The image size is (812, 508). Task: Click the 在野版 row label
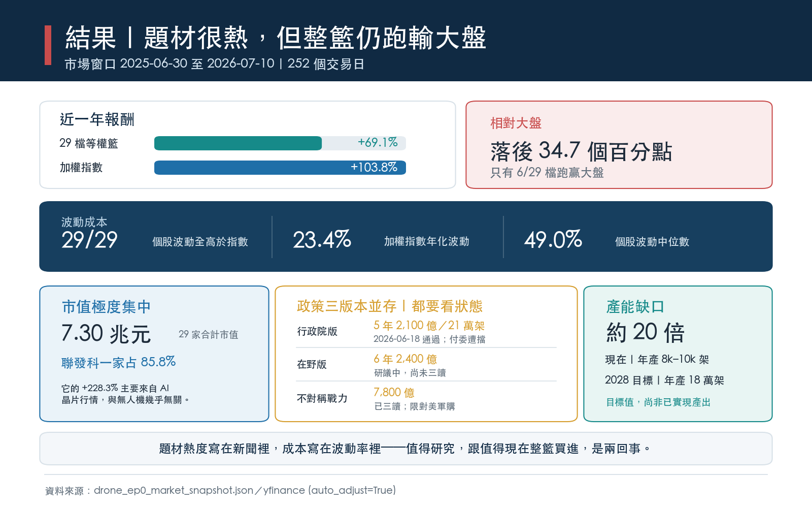click(x=312, y=364)
